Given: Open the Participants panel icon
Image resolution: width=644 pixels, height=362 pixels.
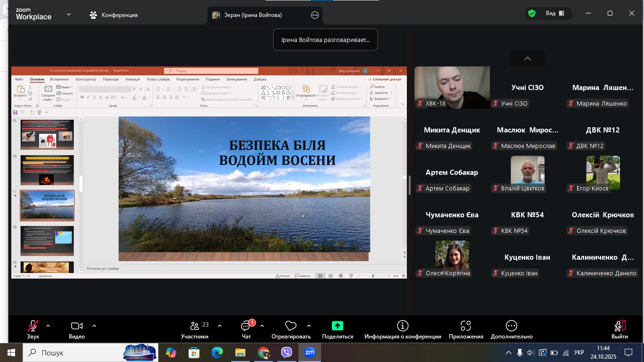Looking at the screenshot, I should (194, 326).
